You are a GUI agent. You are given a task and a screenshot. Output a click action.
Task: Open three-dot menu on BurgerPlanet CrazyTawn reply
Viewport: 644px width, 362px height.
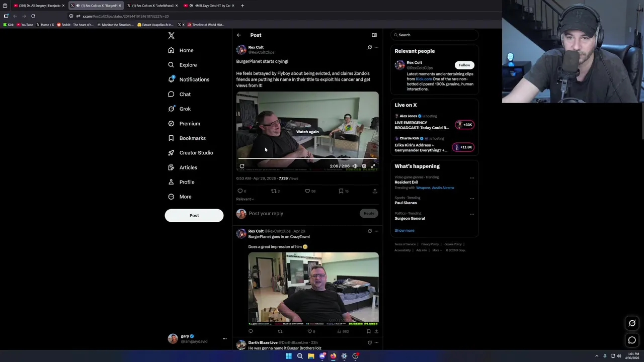point(376,231)
